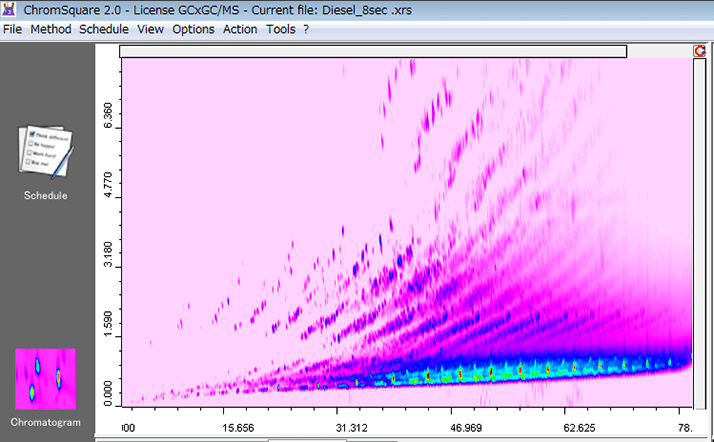Screen dimensions: 714x442
Task: Open the Options menu
Action: pyautogui.click(x=193, y=29)
